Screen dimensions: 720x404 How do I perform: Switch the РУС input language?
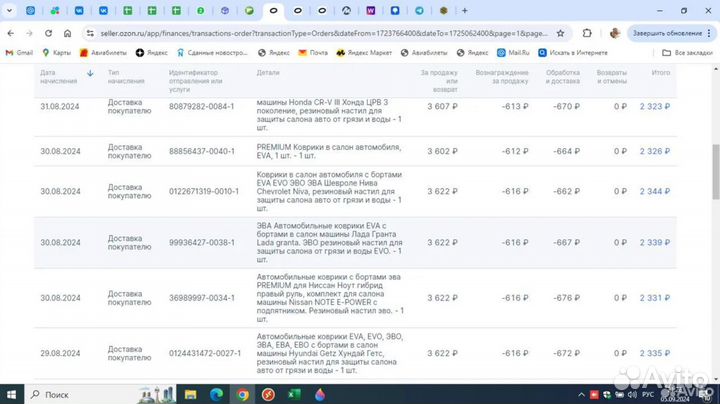[x=648, y=395]
